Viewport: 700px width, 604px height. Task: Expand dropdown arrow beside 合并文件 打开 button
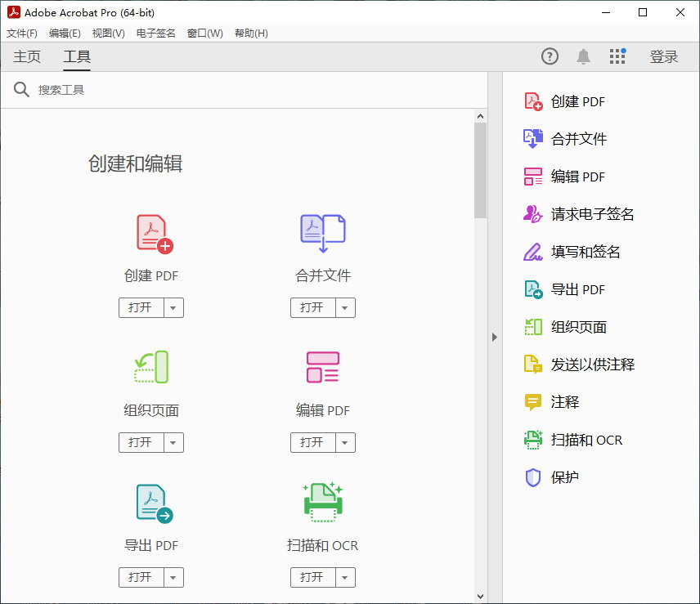pos(345,308)
